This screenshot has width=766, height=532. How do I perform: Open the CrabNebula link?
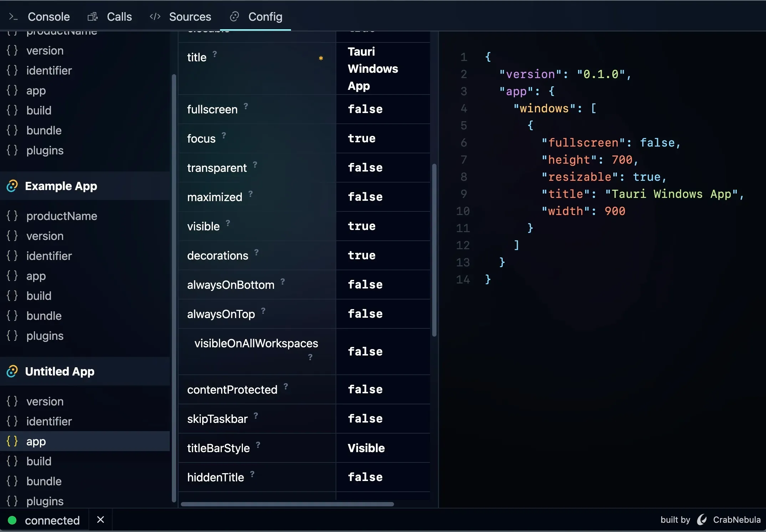(x=737, y=520)
